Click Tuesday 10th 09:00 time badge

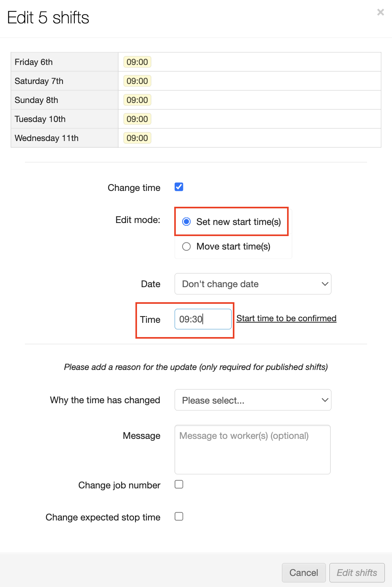click(x=137, y=119)
